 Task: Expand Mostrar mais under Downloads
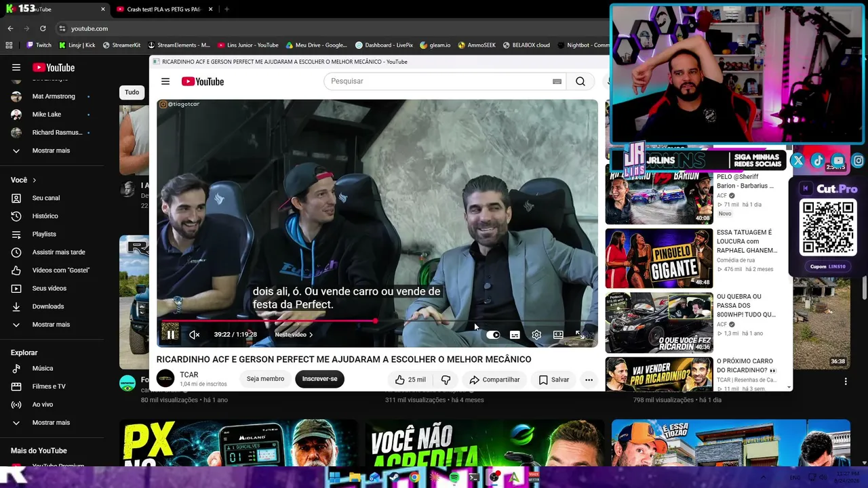[x=52, y=325]
